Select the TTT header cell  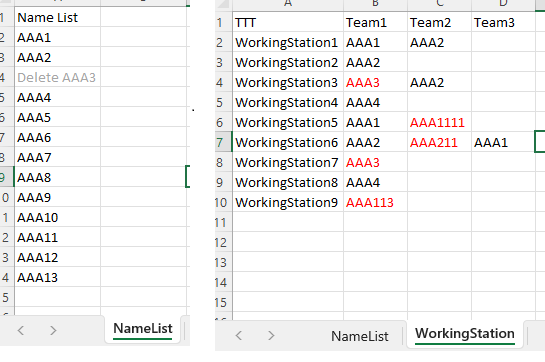coord(288,22)
